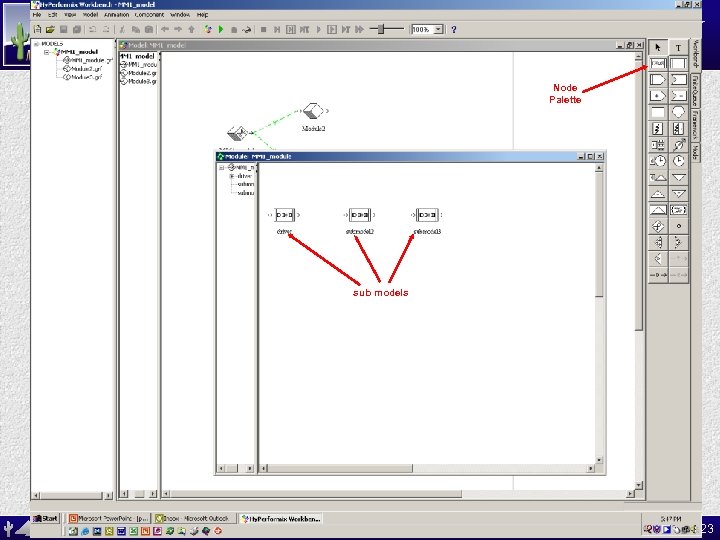Switch to the Mods vertical tab
Screen dimensions: 720x540
pos(695,152)
